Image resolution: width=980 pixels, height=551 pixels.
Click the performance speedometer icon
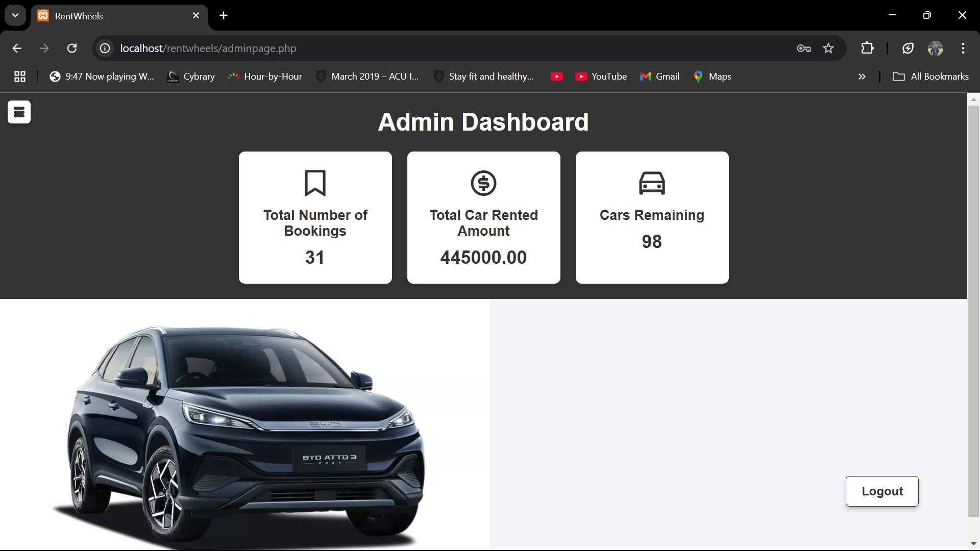[908, 48]
